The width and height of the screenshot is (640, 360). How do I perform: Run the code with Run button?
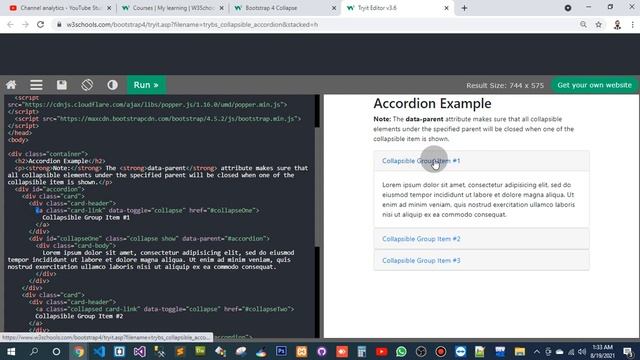tap(146, 85)
